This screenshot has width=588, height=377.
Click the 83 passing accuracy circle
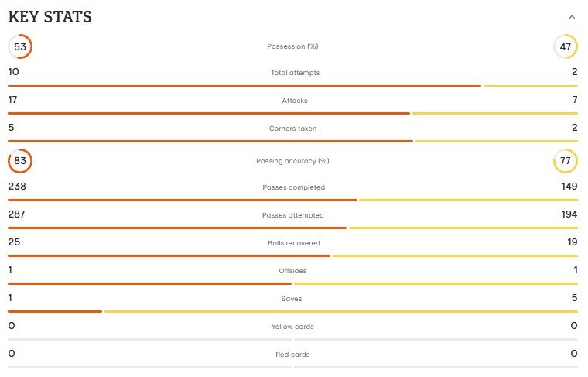(x=20, y=161)
